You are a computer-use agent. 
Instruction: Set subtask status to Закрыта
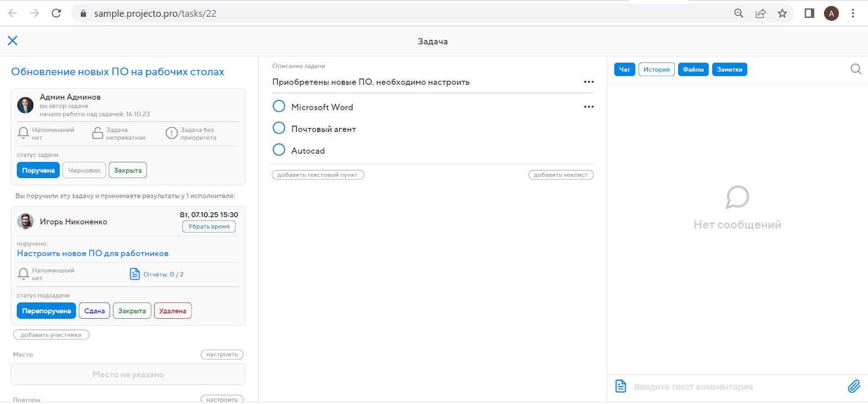tap(132, 311)
